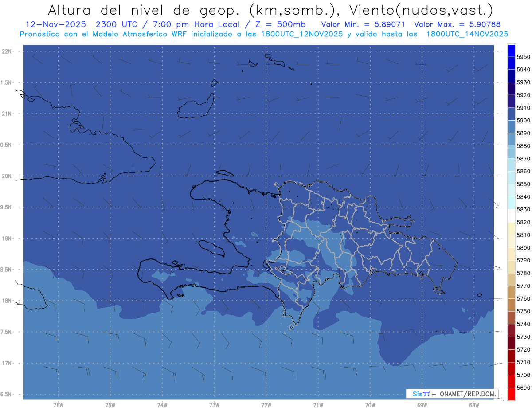Click the '75W' longitude label

pyautogui.click(x=110, y=405)
